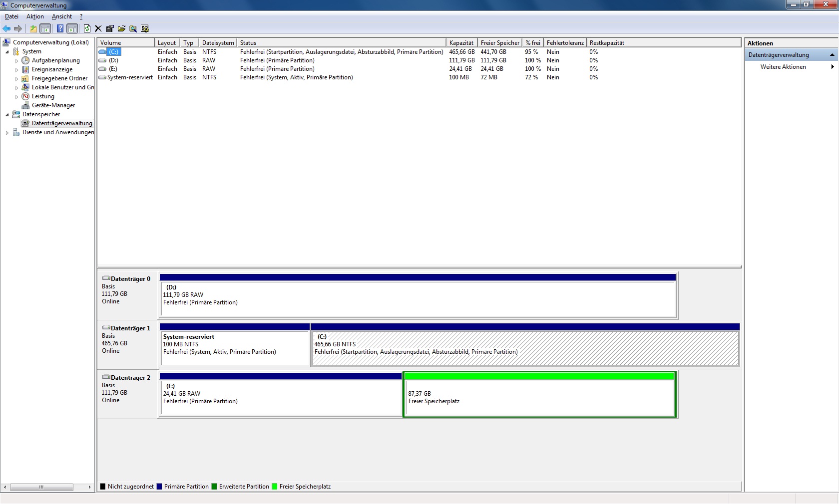Sort by Dateisystem column header
Viewport: 839px width, 504px height.
(218, 43)
